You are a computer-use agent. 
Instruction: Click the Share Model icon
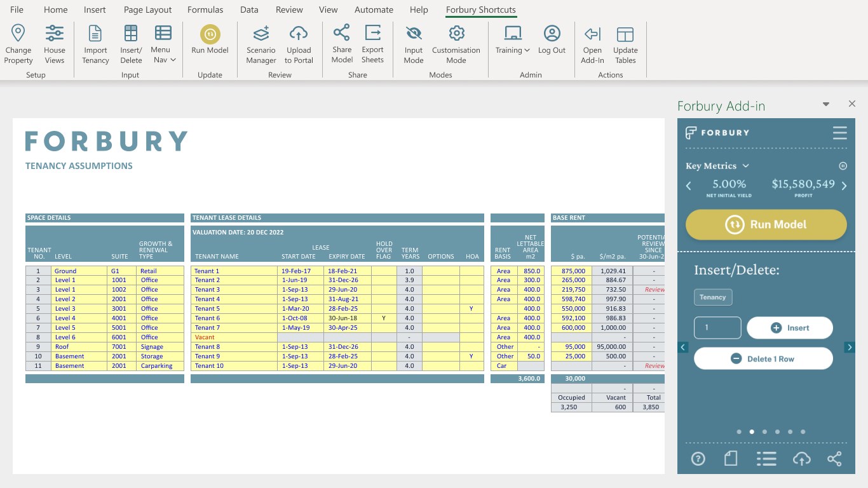[342, 32]
